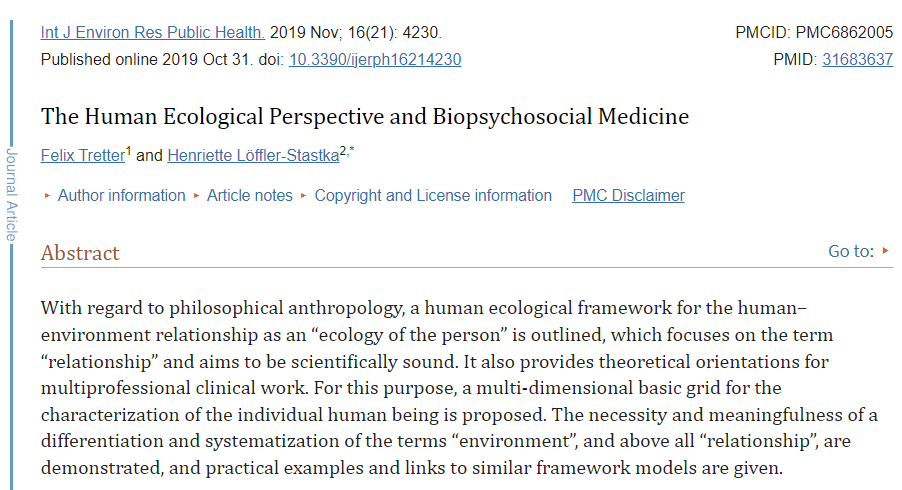The height and width of the screenshot is (490, 902).
Task: Open the Int J Environ Res Public Health link
Action: tap(153, 32)
